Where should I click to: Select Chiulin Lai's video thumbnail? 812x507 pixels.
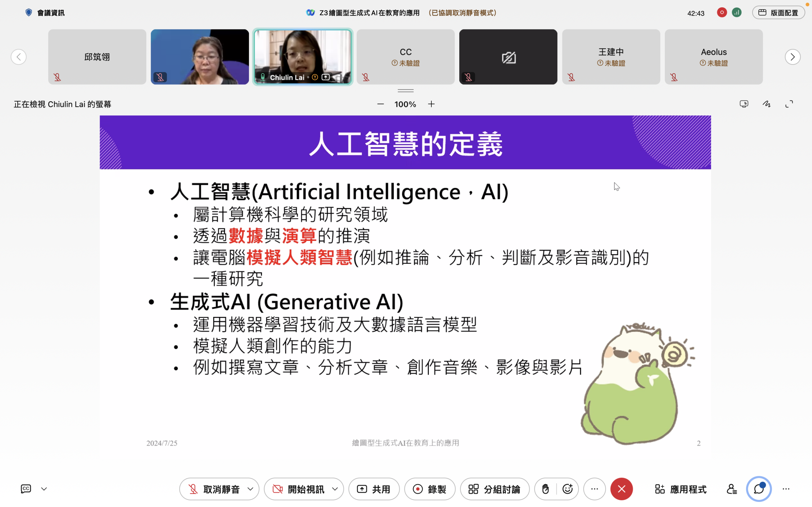pyautogui.click(x=303, y=57)
